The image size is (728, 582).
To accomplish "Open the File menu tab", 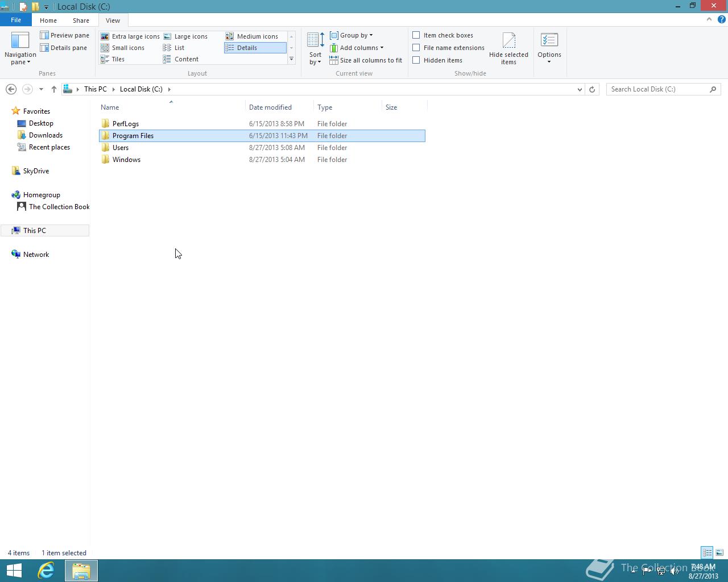I will [x=16, y=20].
